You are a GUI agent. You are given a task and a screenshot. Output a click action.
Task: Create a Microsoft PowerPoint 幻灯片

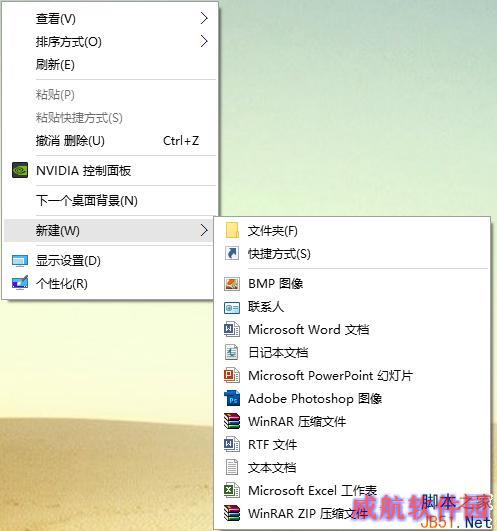[x=352, y=376]
